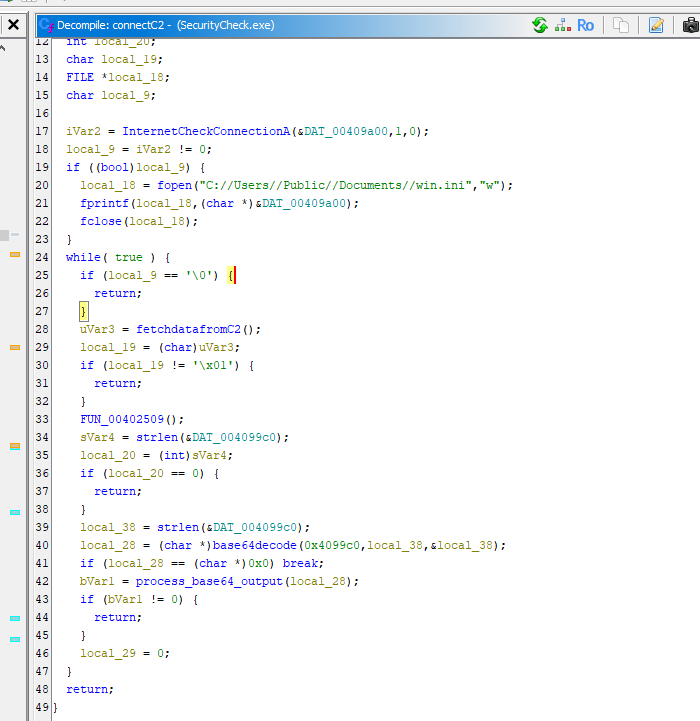Select the 0x4099c0 address argument
This screenshot has height=721, width=700.
[x=332, y=545]
